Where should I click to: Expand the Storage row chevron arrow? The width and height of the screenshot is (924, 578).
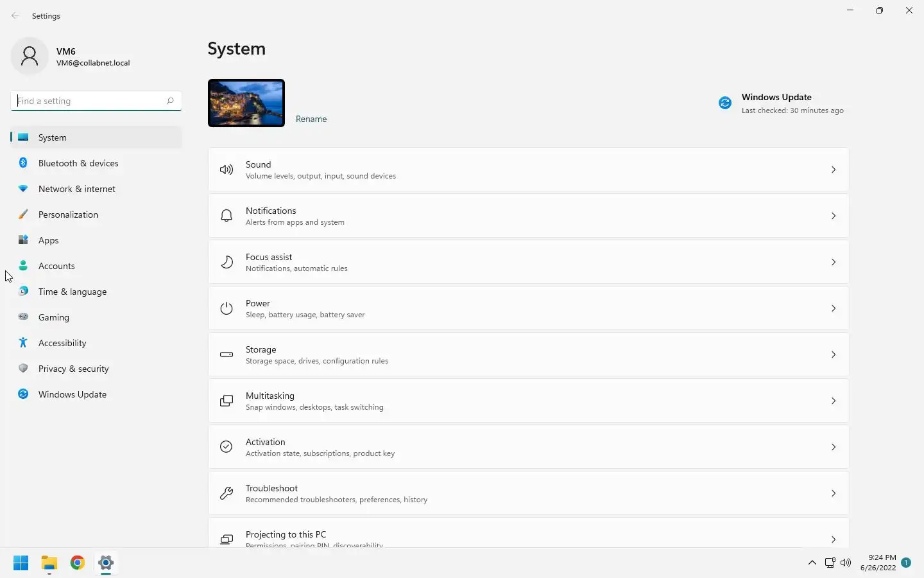[x=834, y=355]
